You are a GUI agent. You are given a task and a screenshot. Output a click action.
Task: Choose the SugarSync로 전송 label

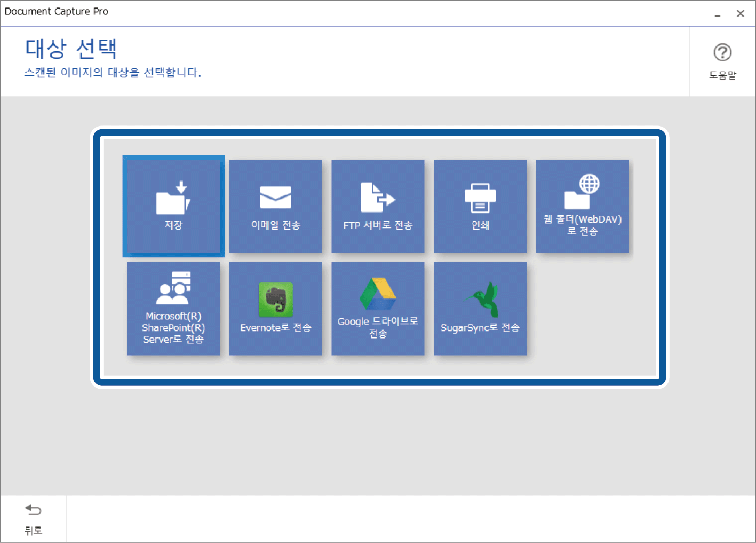pos(480,328)
